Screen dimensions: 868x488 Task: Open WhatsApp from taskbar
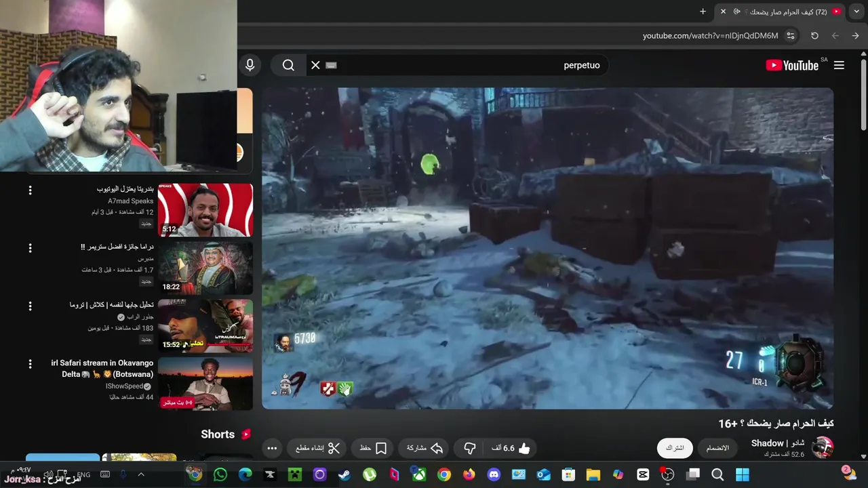click(x=220, y=474)
